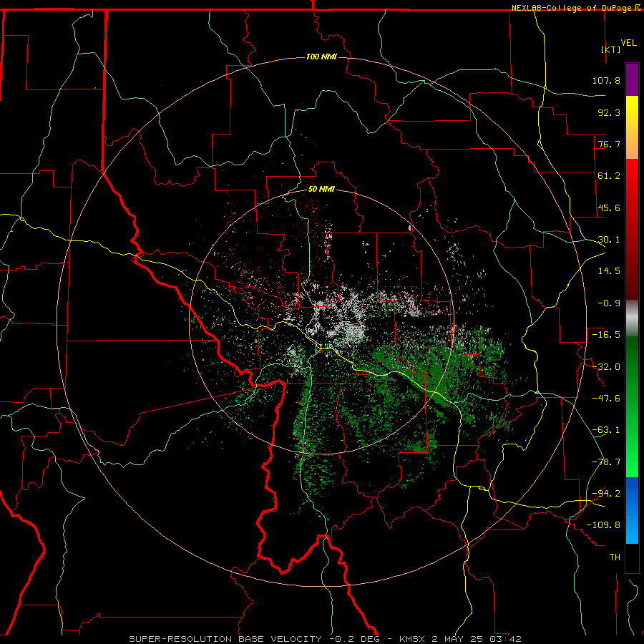
Task: Click the 107.8 velocity scale value
Action: coord(606,80)
